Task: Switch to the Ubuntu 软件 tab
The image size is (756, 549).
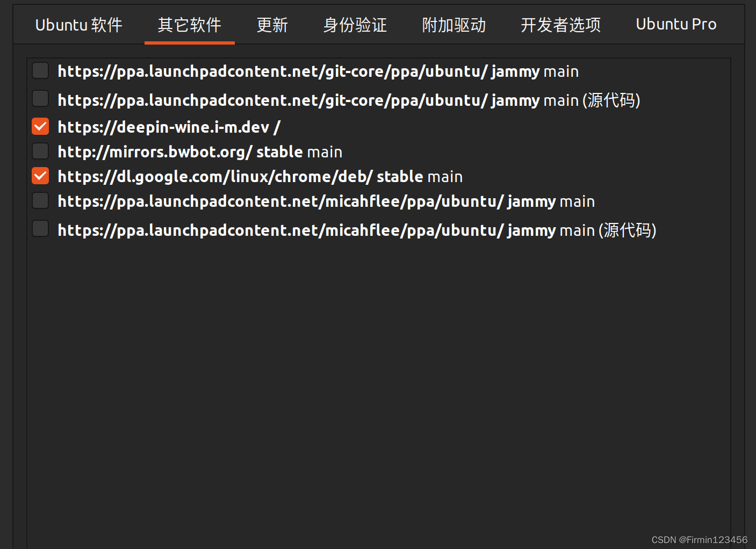Action: click(x=79, y=25)
